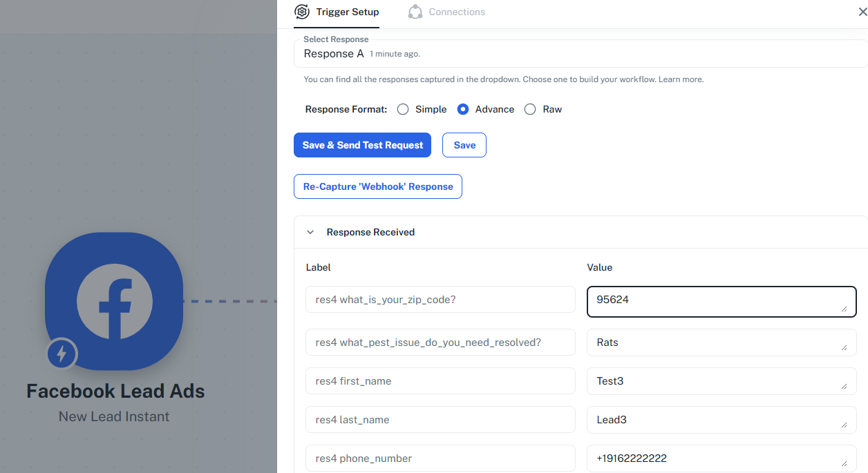
Task: Click the Trigger Setup gear icon
Action: pos(301,12)
